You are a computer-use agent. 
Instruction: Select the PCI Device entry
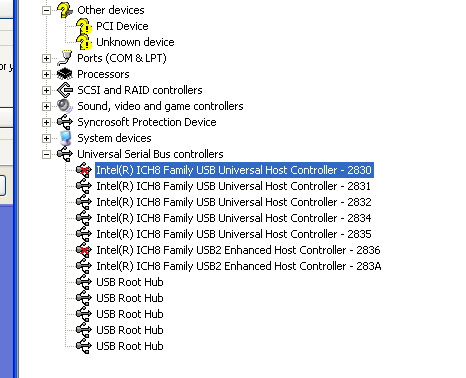(122, 26)
